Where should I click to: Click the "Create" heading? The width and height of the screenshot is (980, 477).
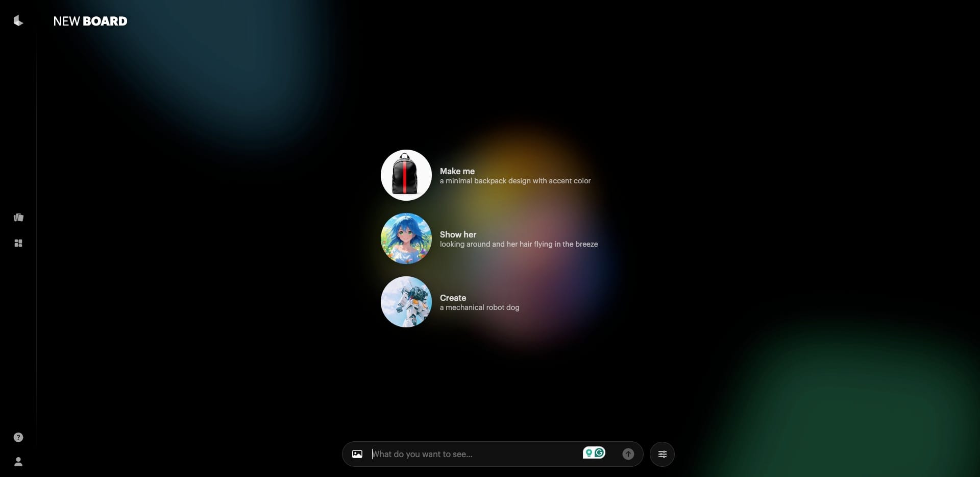point(453,298)
